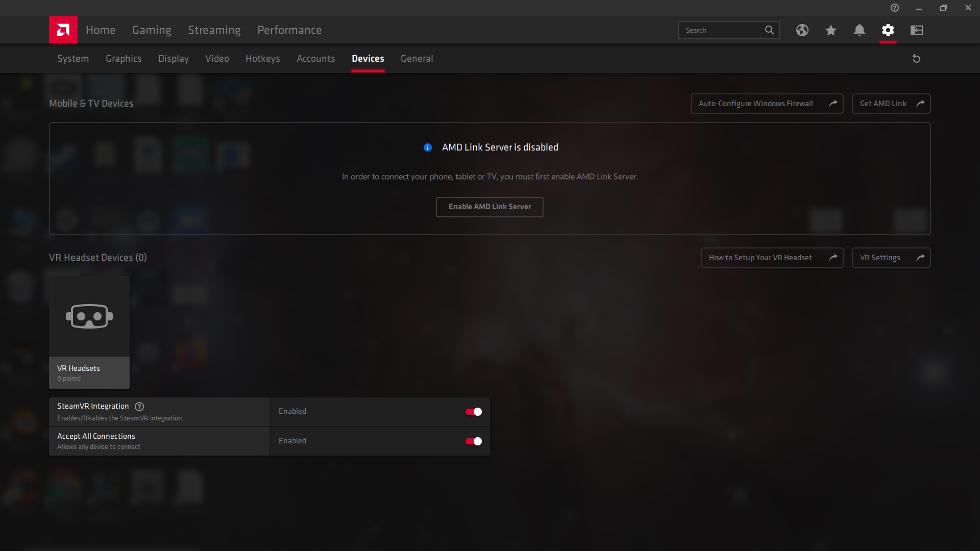The width and height of the screenshot is (980, 551).
Task: Open the notifications bell icon
Action: point(859,30)
